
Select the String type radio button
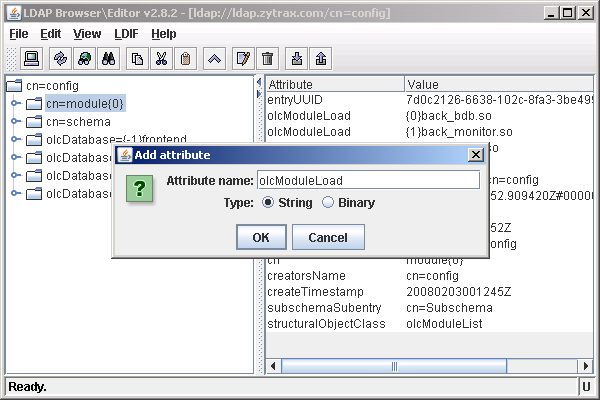click(268, 202)
